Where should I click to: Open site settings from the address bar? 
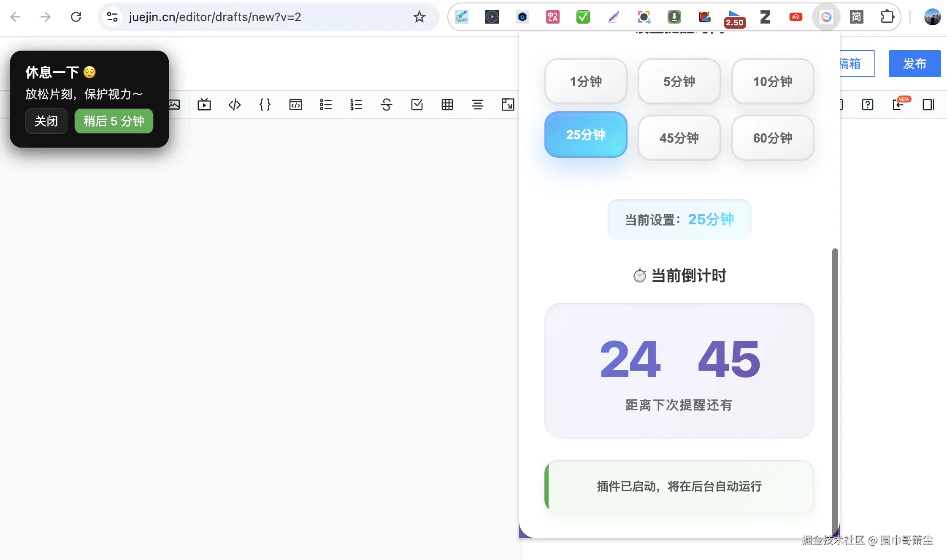(x=111, y=17)
